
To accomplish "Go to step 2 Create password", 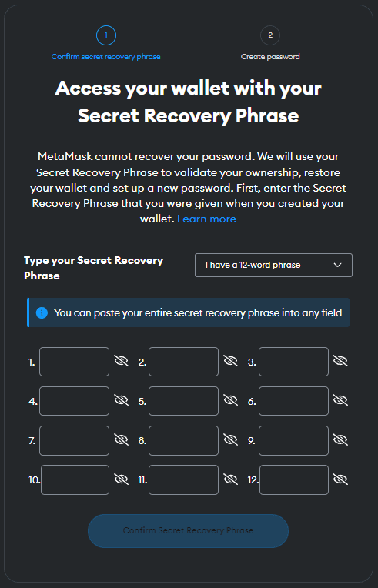I will pos(270,35).
